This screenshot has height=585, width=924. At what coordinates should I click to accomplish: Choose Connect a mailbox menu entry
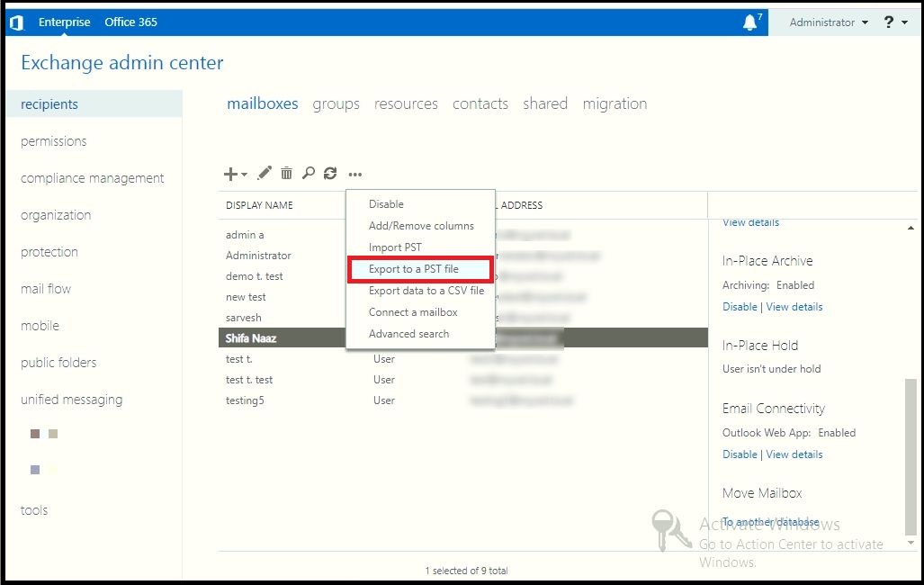(420, 312)
